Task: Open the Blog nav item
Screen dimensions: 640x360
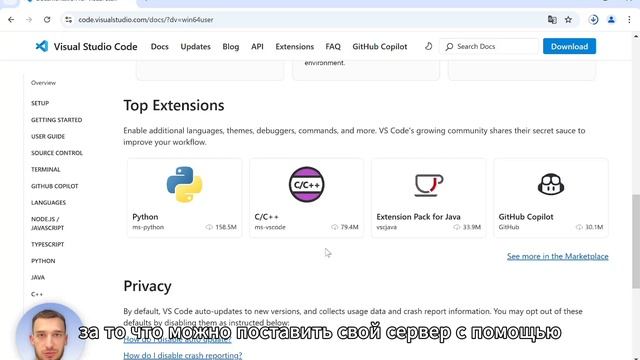Action: [231, 47]
